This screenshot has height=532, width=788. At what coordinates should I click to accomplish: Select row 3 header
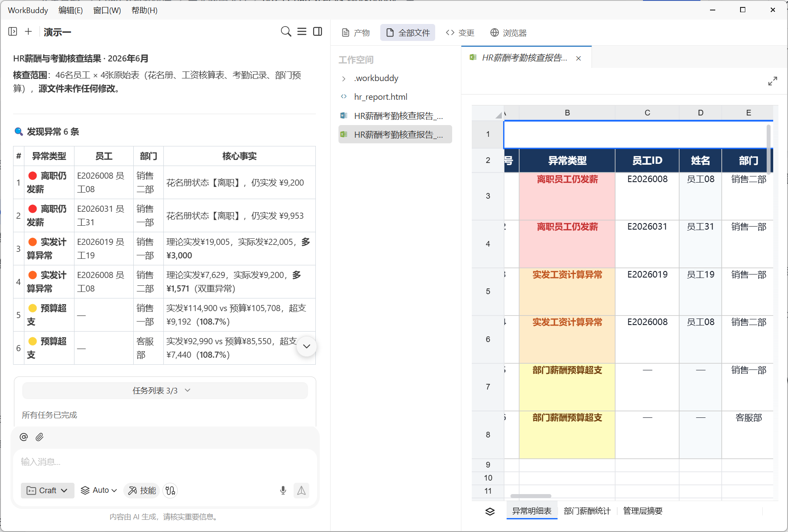[x=488, y=196]
